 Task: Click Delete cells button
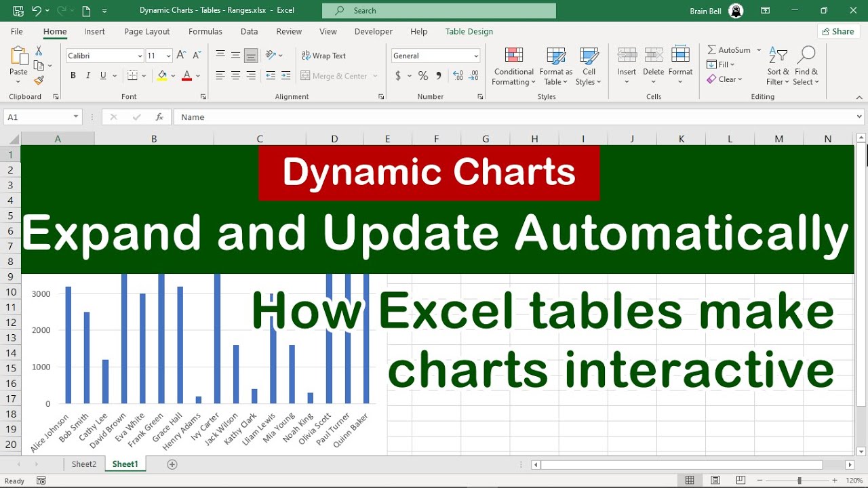pyautogui.click(x=654, y=66)
